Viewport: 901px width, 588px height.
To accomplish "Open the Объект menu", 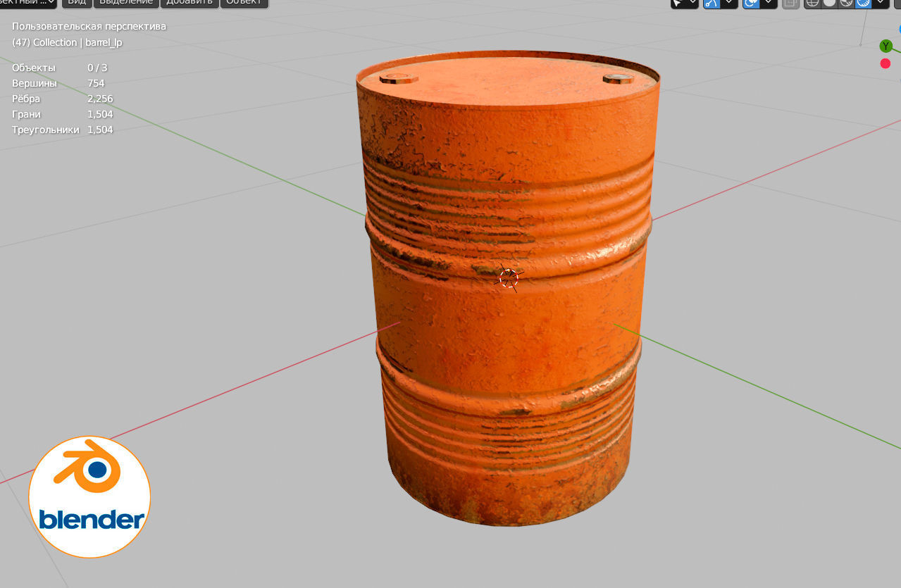I will (244, 3).
